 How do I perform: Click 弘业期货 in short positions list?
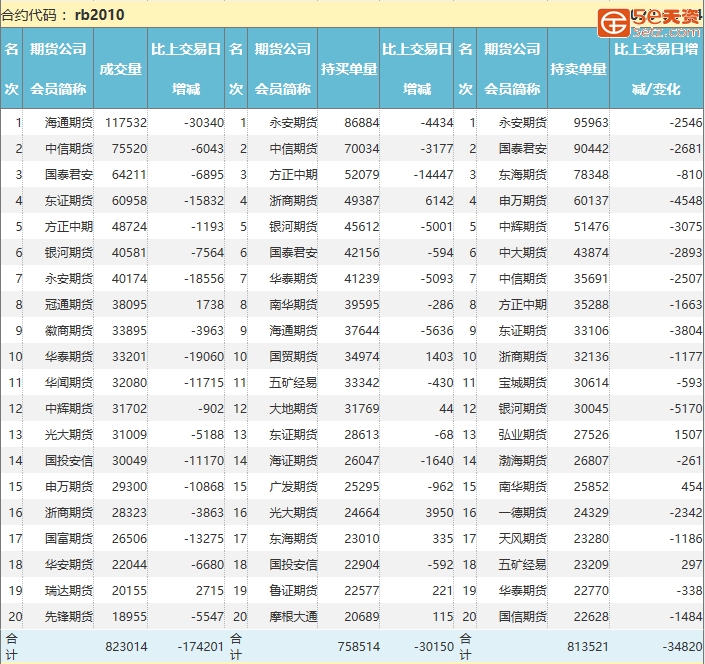coord(522,435)
